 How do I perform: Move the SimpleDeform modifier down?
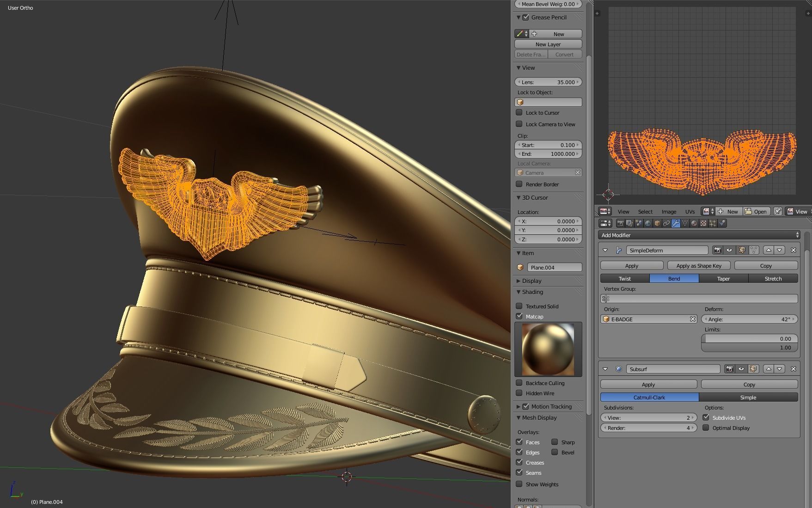780,250
